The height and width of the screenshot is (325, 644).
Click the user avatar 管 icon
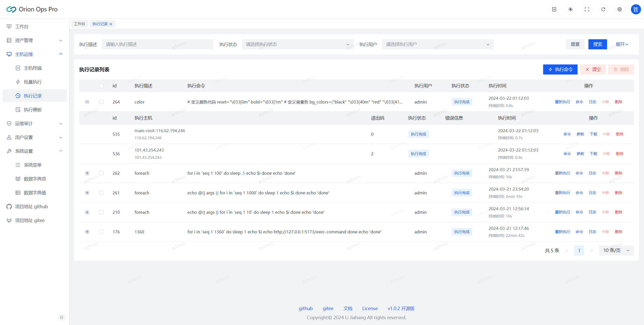click(x=636, y=9)
